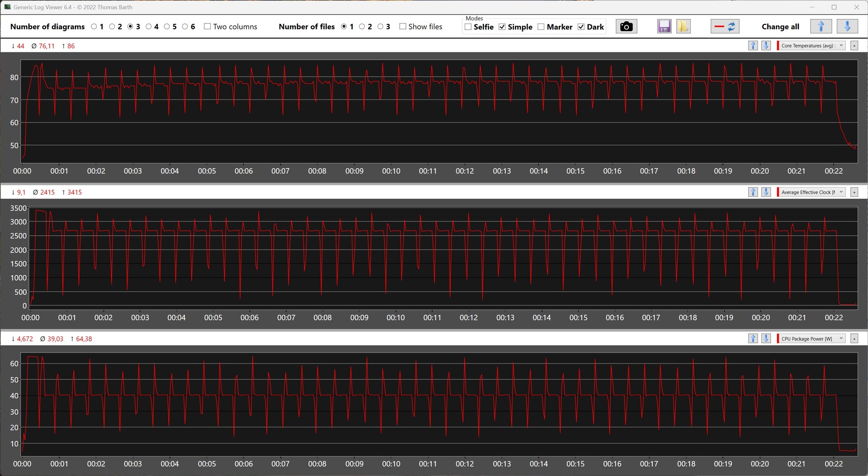This screenshot has width=868, height=476.
Task: Enable the Selfie mode checkbox
Action: (x=468, y=27)
